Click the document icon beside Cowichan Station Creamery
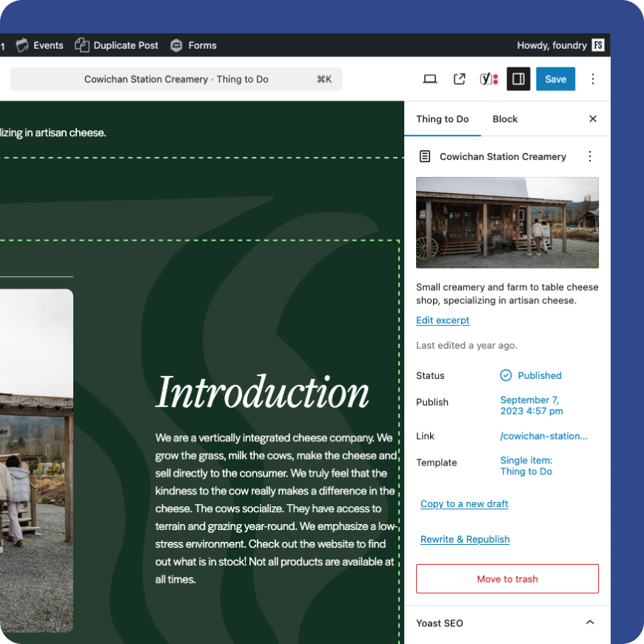The width and height of the screenshot is (644, 644). click(425, 156)
